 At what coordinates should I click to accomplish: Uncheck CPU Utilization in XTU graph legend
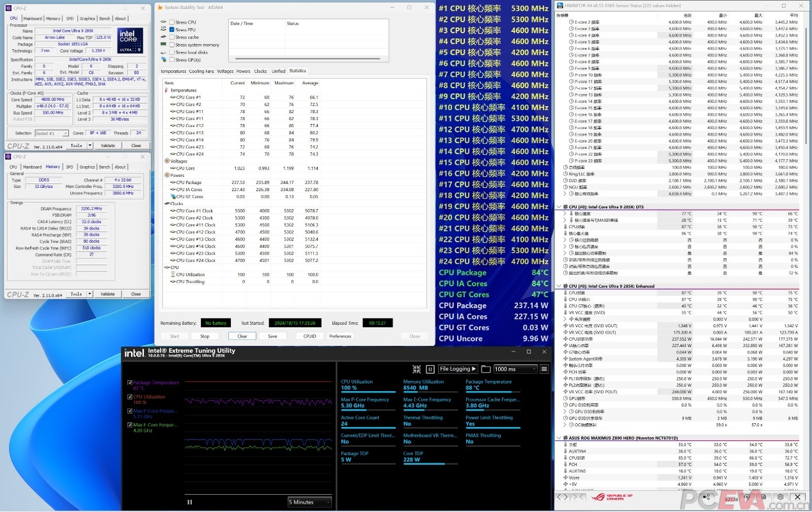pos(130,397)
